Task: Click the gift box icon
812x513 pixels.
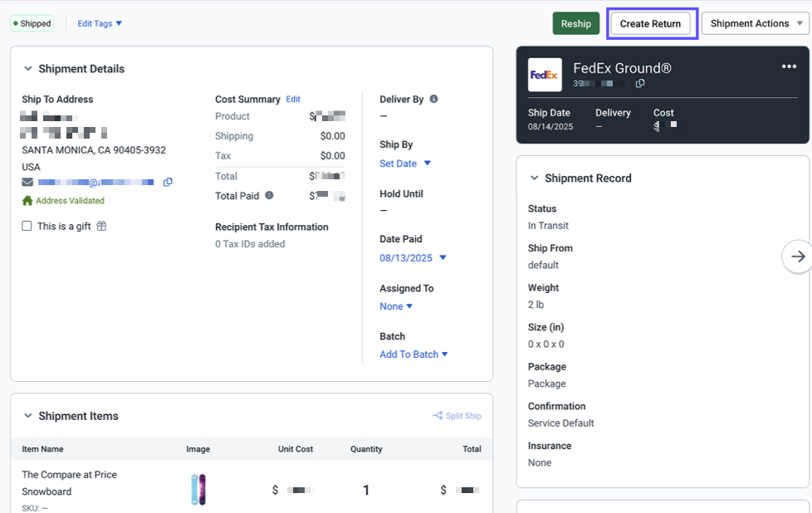Action: tap(101, 226)
